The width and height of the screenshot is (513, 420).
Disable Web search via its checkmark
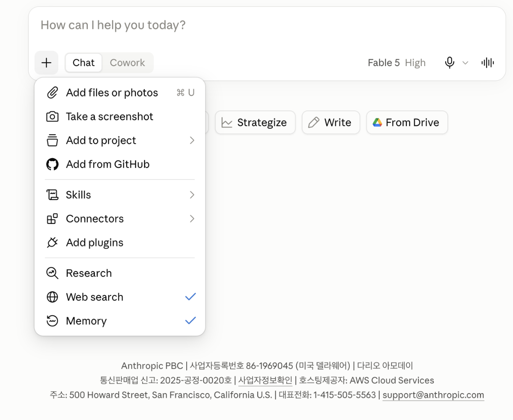click(x=190, y=297)
